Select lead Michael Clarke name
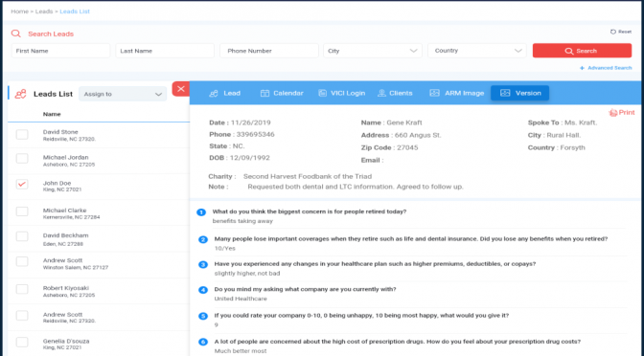Image resolution: width=644 pixels, height=356 pixels. [65, 211]
